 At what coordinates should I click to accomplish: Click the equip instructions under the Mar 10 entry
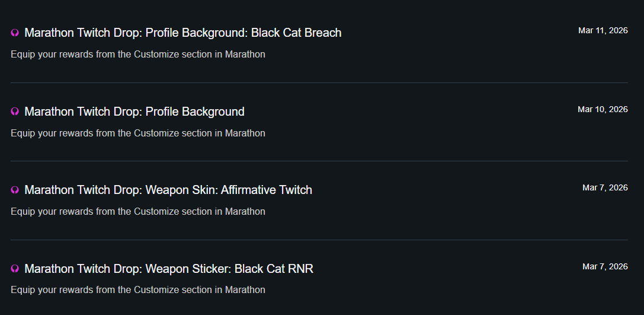point(138,133)
